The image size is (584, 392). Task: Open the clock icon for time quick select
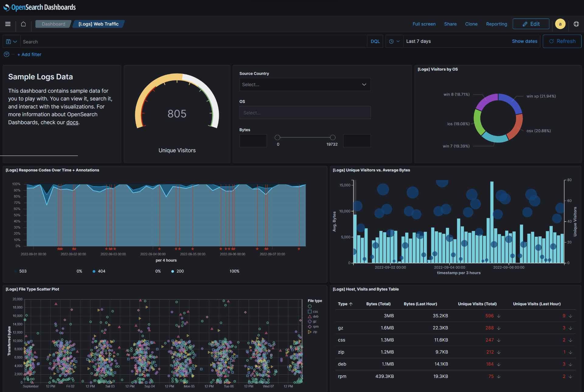coord(392,41)
